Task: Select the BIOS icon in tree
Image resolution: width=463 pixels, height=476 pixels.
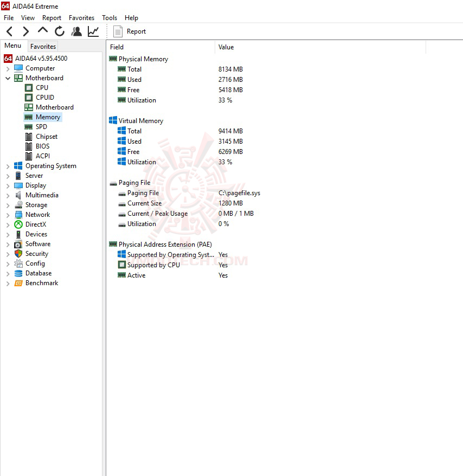Action: pyautogui.click(x=29, y=146)
